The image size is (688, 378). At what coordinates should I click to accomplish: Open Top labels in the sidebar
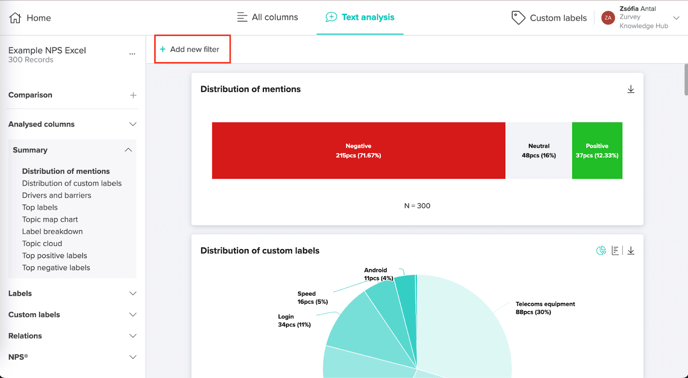pos(40,207)
